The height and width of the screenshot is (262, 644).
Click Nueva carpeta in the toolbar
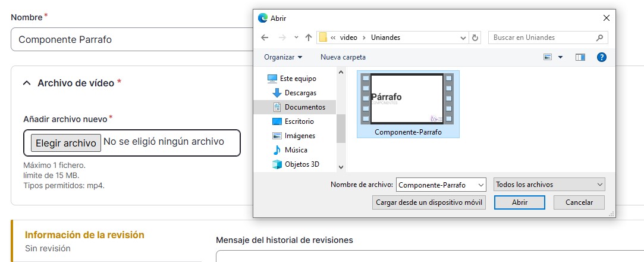[x=343, y=57]
